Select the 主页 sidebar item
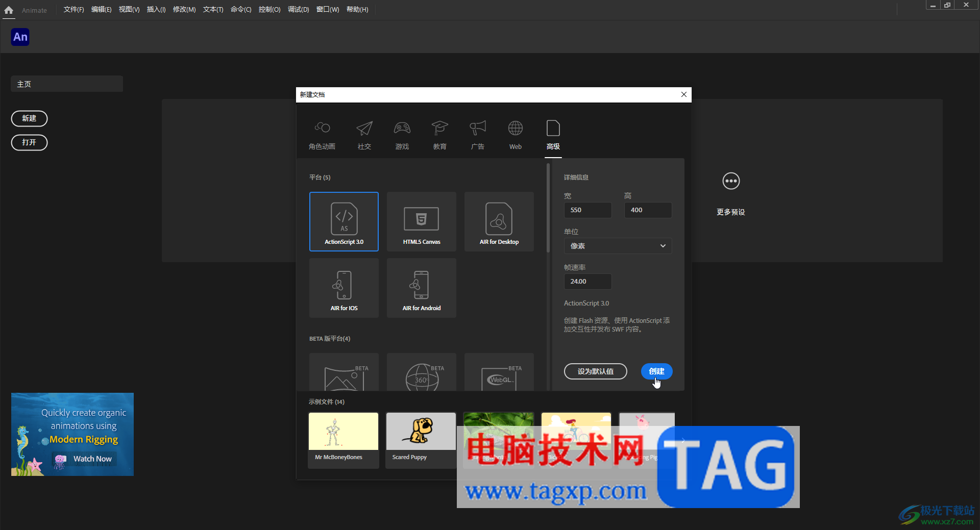980x530 pixels. click(x=67, y=84)
